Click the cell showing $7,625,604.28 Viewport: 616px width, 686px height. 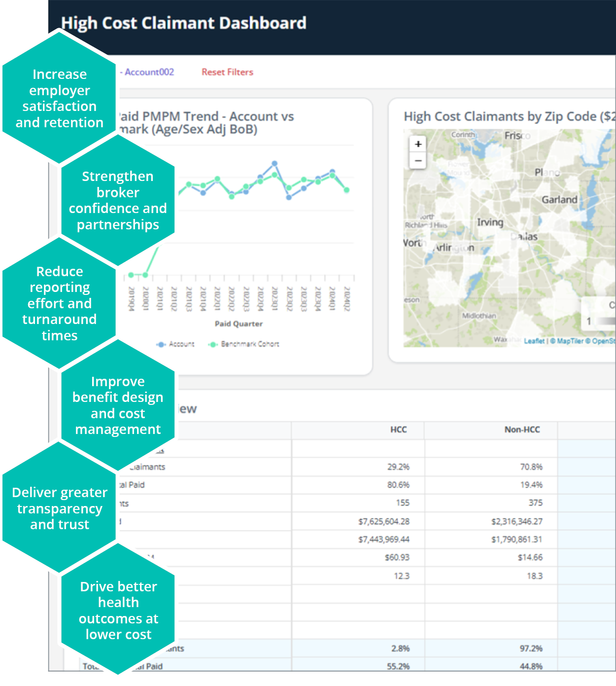click(383, 521)
